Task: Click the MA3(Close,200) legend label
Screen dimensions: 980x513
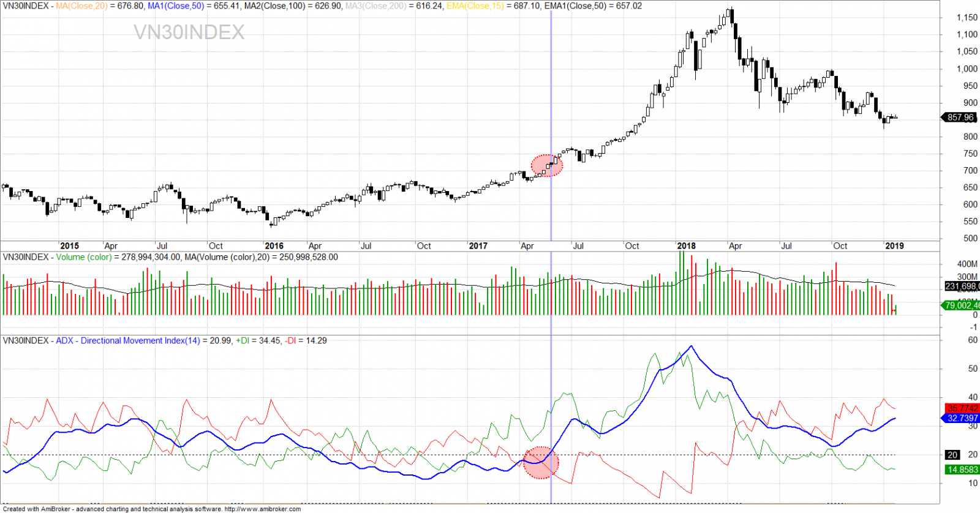Action: (375, 6)
